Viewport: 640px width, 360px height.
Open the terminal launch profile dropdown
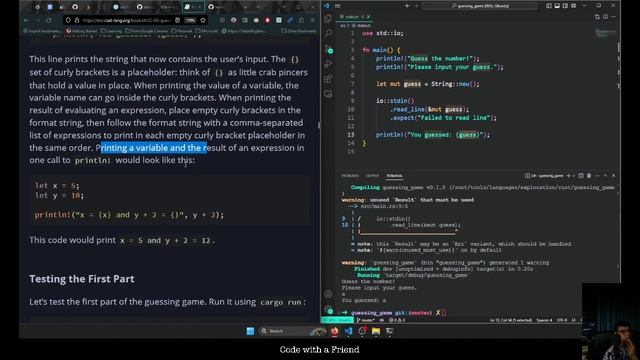point(574,176)
